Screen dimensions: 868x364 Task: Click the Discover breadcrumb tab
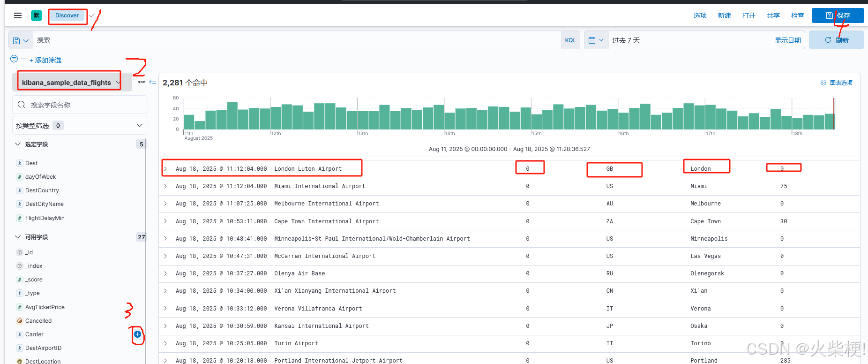67,15
